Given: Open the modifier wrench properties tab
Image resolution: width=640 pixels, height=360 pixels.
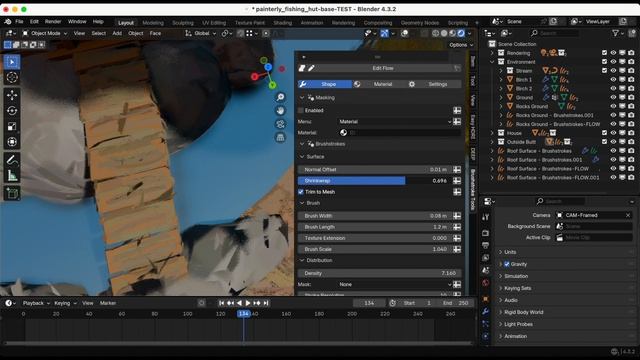Looking at the screenshot, I should pyautogui.click(x=485, y=311).
